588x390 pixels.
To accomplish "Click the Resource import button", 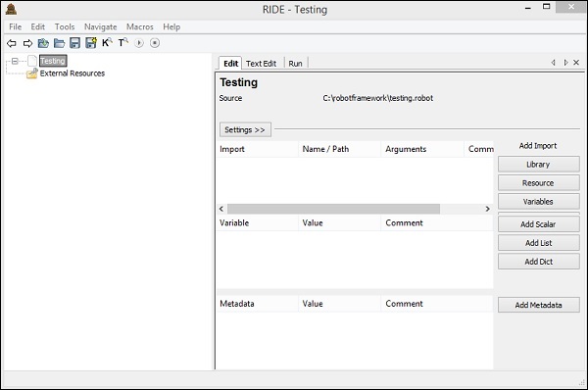I will 538,183.
